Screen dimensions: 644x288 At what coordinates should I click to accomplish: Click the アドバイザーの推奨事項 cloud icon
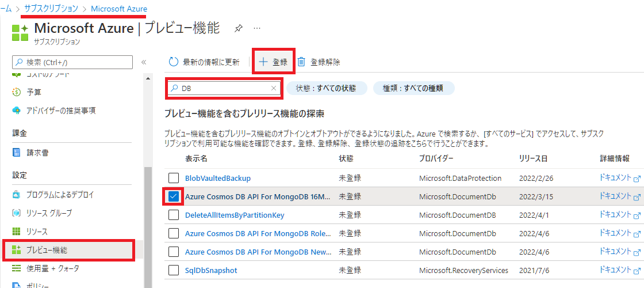tap(17, 110)
